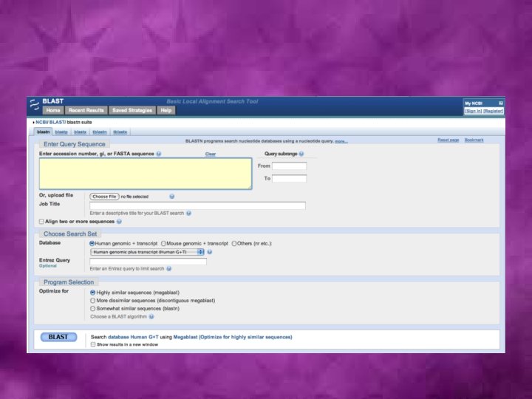The image size is (532, 399).
Task: Open Saved Strategies
Action: click(132, 110)
